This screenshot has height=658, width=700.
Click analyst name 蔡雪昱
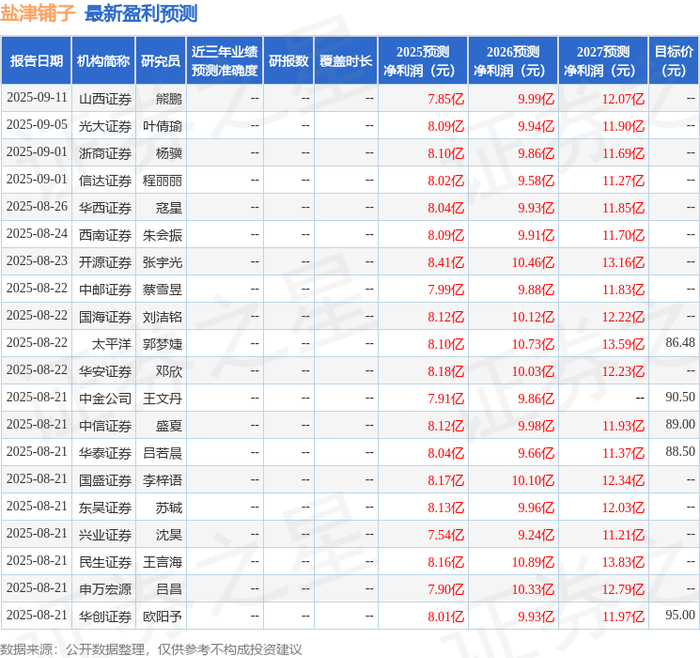[x=162, y=289]
